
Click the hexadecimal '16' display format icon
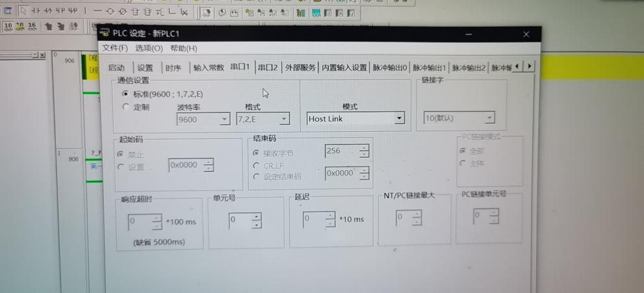pyautogui.click(x=31, y=26)
